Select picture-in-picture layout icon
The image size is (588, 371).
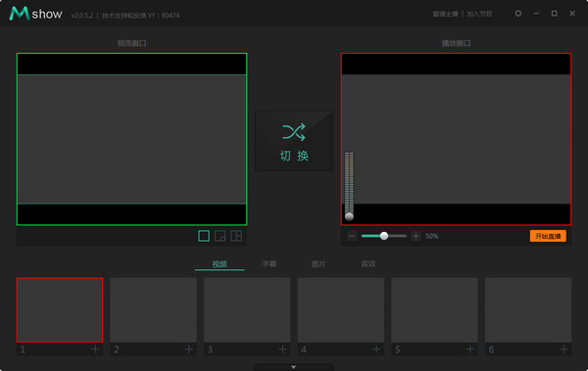point(220,236)
